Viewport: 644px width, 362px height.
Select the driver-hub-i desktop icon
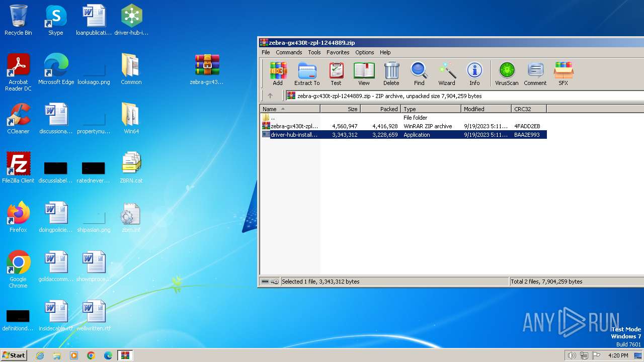click(x=131, y=20)
